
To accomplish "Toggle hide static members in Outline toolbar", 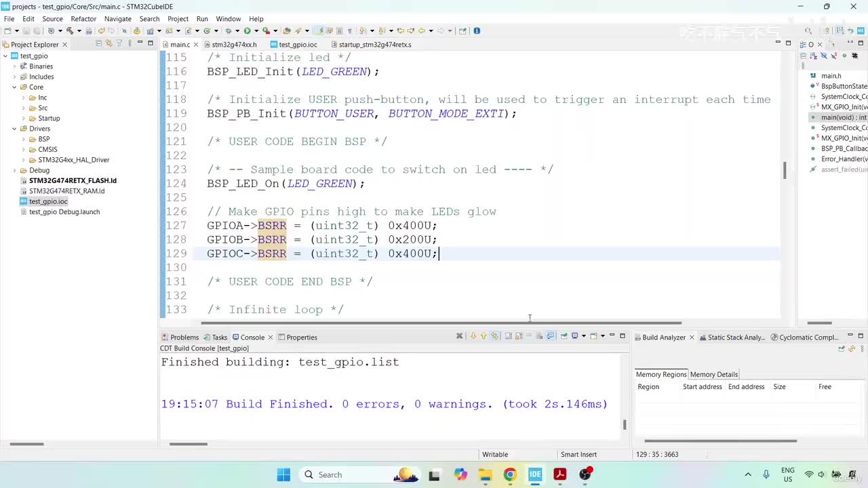I will coord(834,56).
